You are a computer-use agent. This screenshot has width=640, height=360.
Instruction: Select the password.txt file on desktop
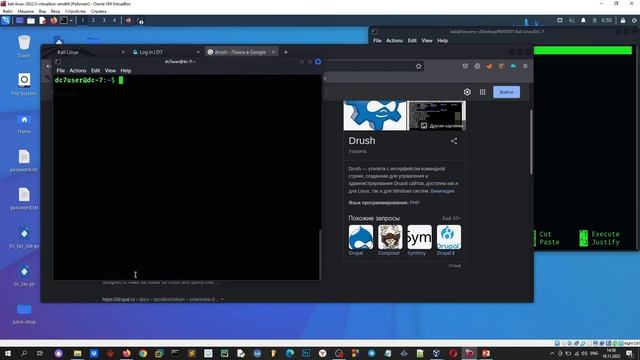click(24, 199)
